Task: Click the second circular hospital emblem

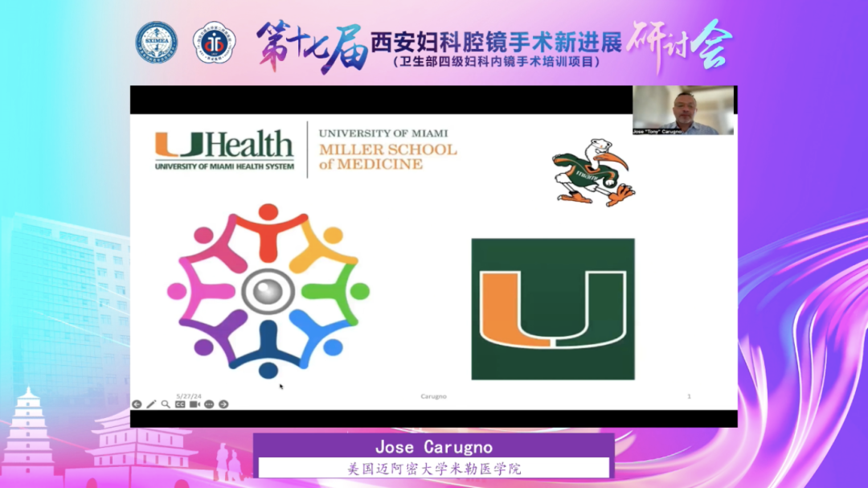Action: 215,42
